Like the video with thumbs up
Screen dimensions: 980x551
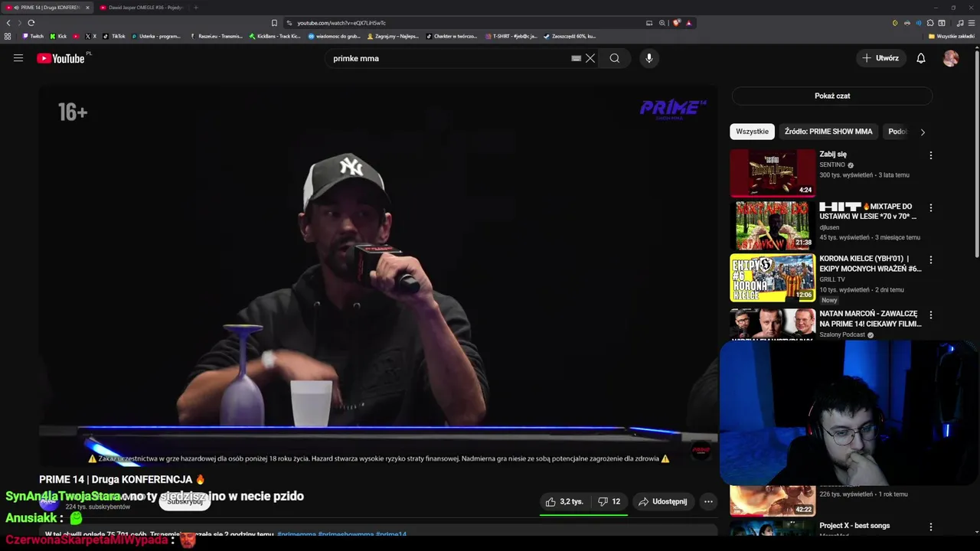pyautogui.click(x=564, y=502)
